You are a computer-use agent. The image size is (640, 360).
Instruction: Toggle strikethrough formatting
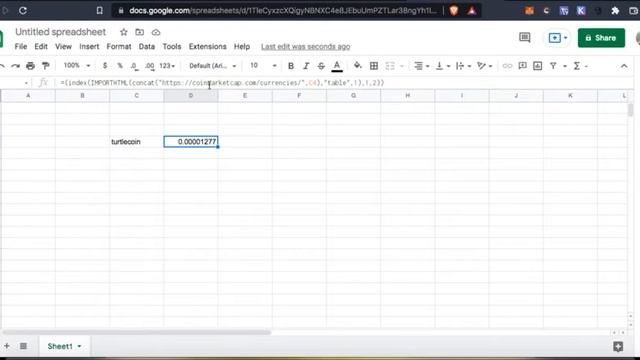(321, 66)
